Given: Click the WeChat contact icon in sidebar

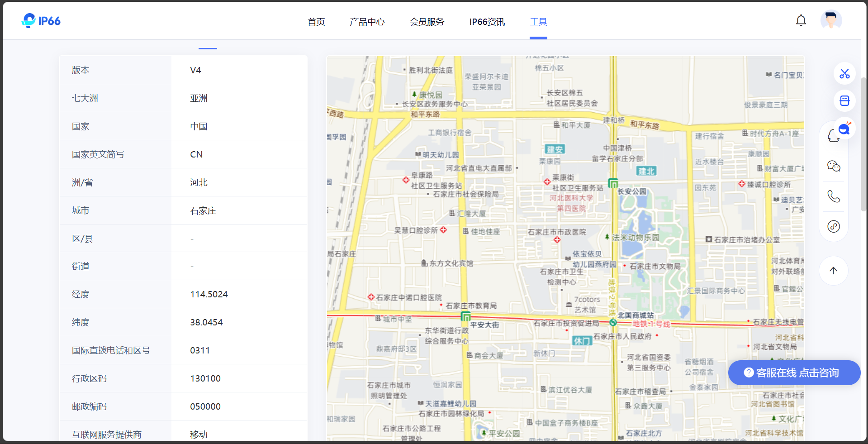Looking at the screenshot, I should pyautogui.click(x=834, y=166).
